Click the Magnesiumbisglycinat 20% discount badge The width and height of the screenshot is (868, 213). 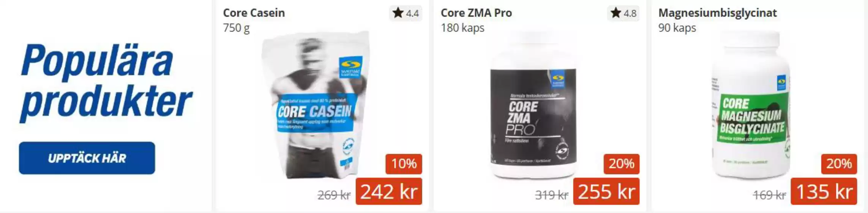[x=839, y=164]
